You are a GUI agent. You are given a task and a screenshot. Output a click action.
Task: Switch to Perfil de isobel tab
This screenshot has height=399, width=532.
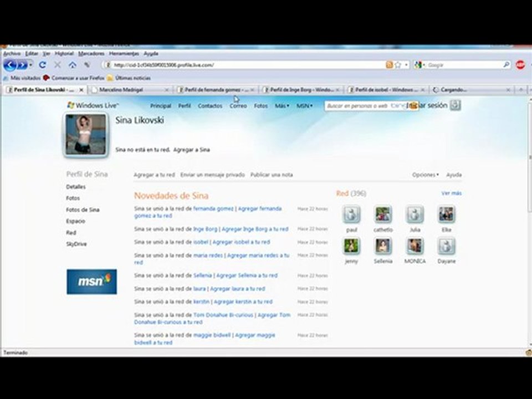point(387,90)
